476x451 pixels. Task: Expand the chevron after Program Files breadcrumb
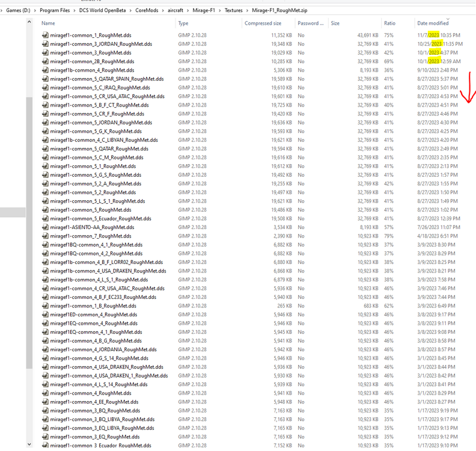(75, 10)
